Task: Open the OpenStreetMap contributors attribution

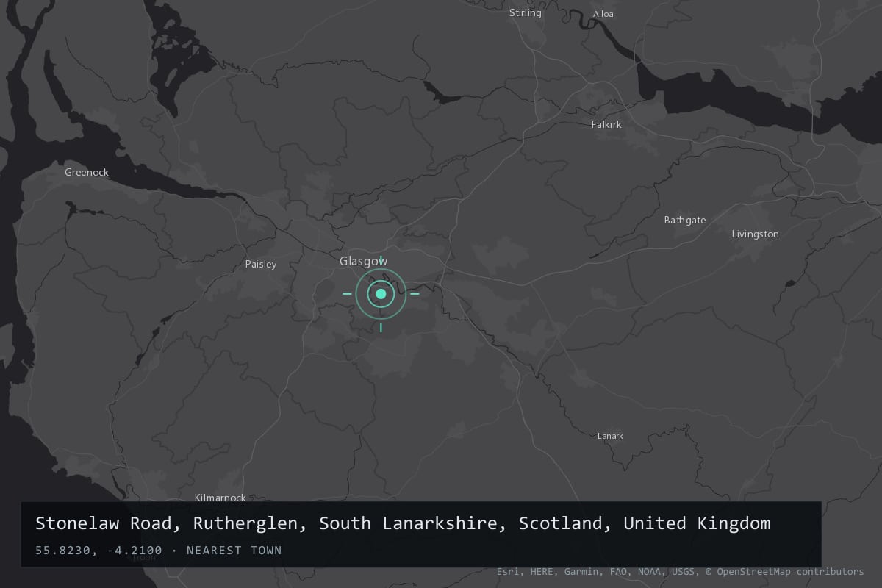Action: point(785,571)
